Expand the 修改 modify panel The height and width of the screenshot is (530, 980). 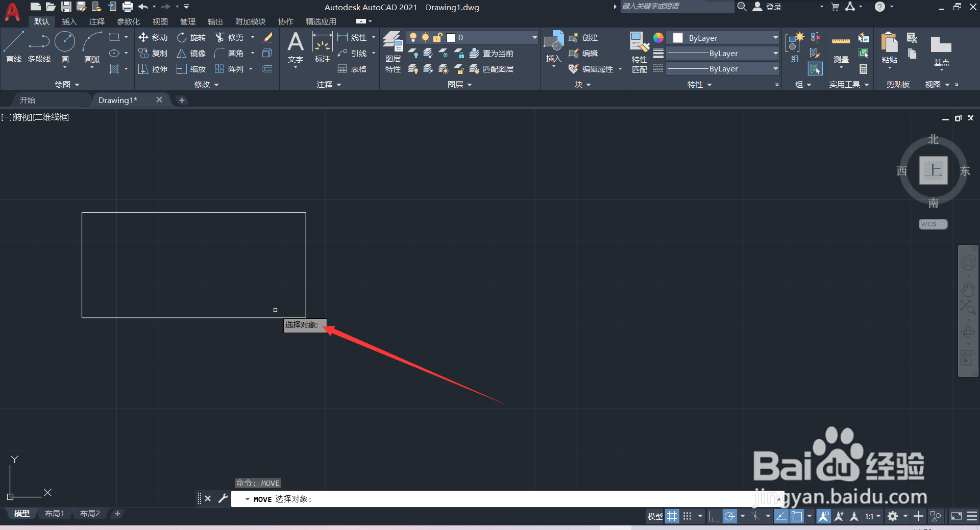coord(207,84)
